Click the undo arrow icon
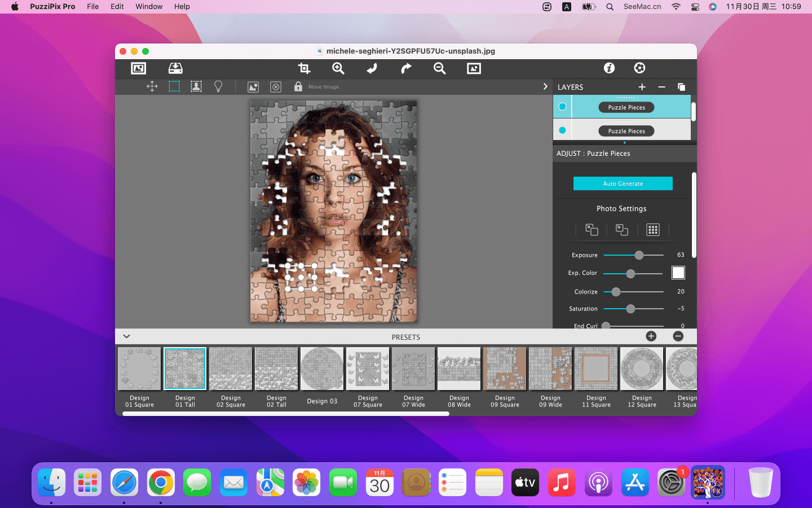The width and height of the screenshot is (812, 508). (372, 68)
